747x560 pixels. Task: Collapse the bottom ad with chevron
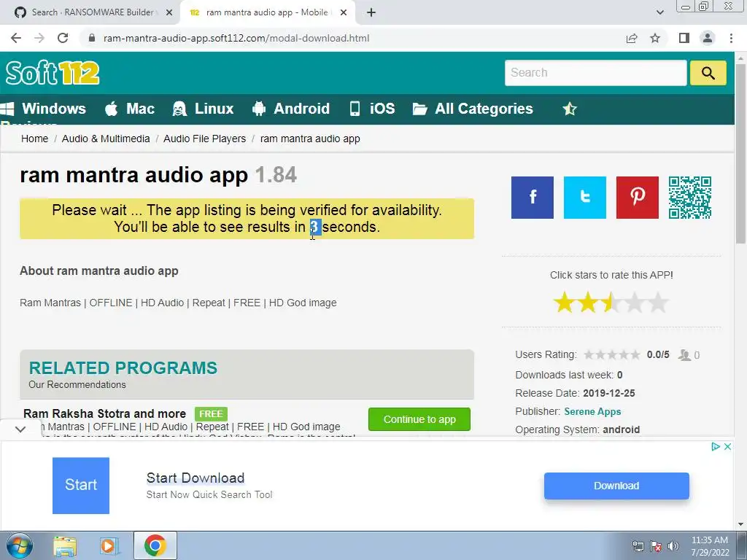click(x=20, y=429)
